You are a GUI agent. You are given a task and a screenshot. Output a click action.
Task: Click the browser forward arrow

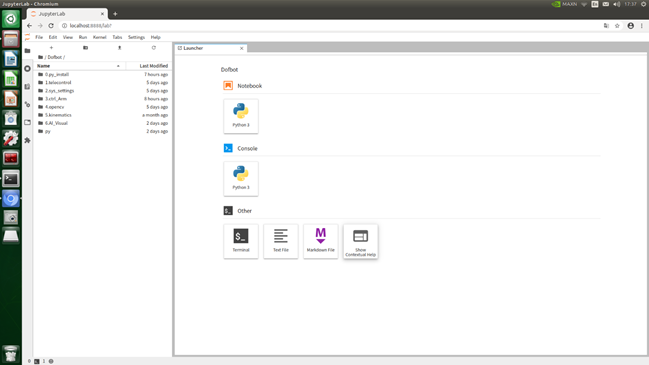(40, 26)
